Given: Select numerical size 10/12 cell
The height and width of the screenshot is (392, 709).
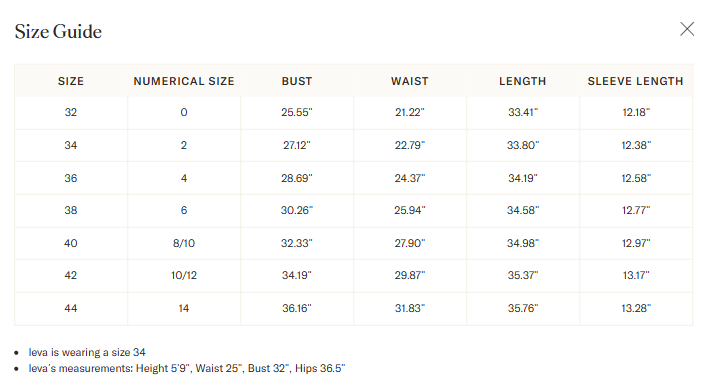Looking at the screenshot, I should point(184,275).
